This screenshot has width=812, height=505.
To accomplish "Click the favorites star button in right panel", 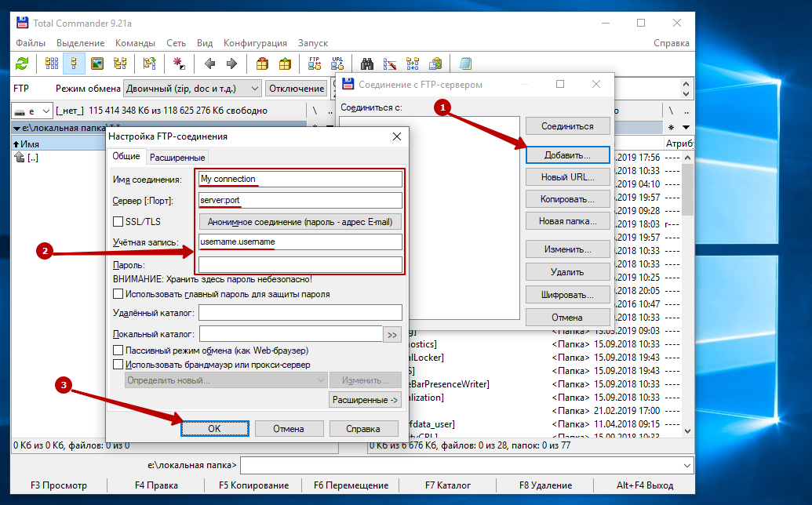I will pyautogui.click(x=671, y=127).
